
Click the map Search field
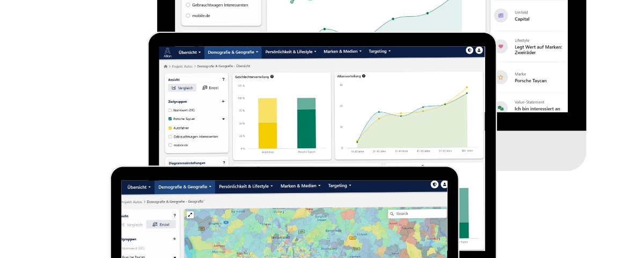click(x=418, y=213)
